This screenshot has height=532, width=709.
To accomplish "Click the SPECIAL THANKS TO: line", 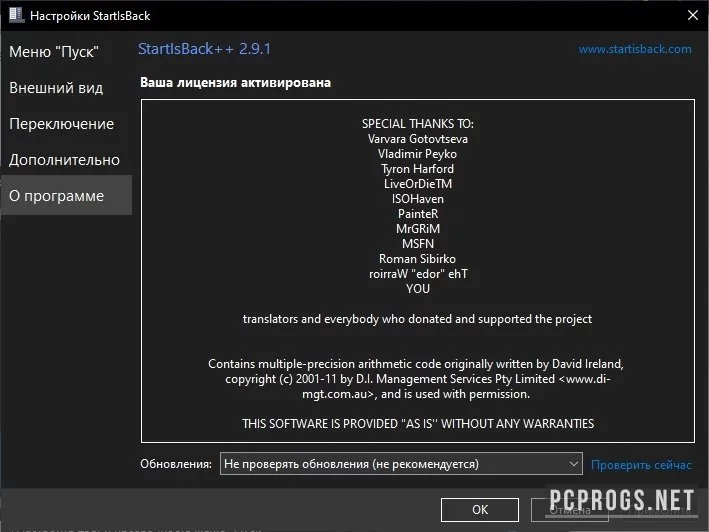I will 418,124.
